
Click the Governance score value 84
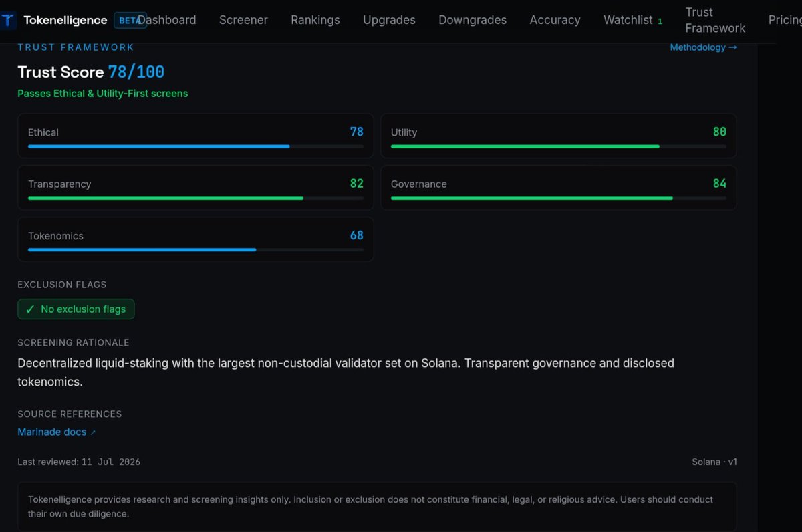coord(720,184)
